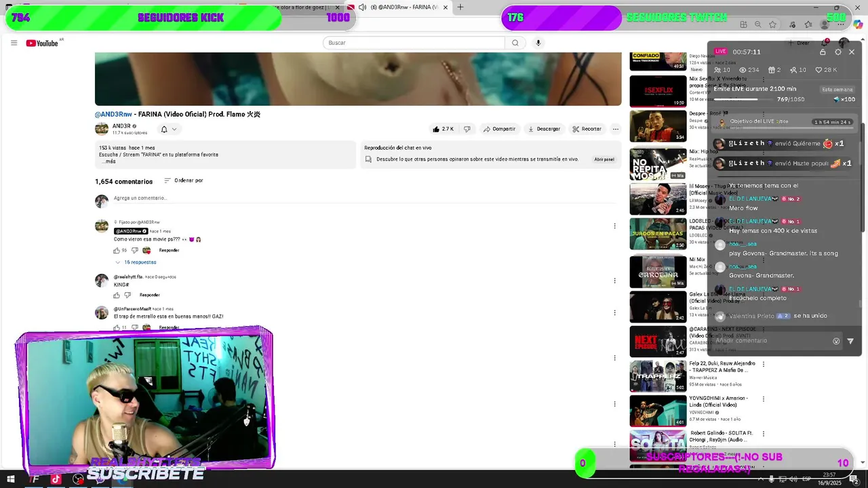Open options for YOVNGCHIMI Linda video
The height and width of the screenshot is (488, 868).
tap(764, 399)
